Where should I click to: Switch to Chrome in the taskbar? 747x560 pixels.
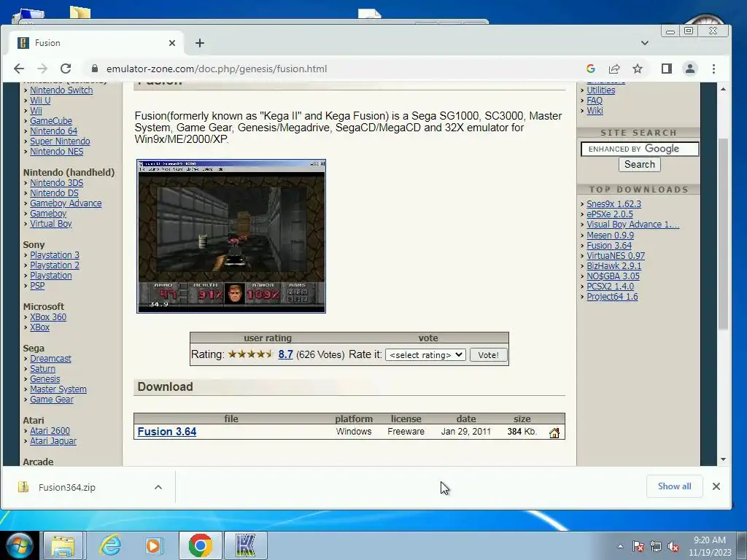[x=200, y=545]
